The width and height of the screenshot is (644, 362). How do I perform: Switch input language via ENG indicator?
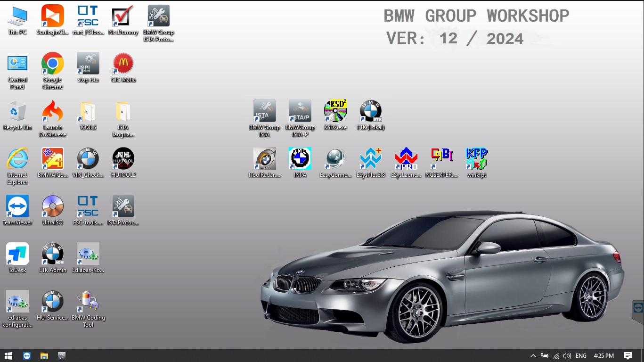(x=581, y=355)
